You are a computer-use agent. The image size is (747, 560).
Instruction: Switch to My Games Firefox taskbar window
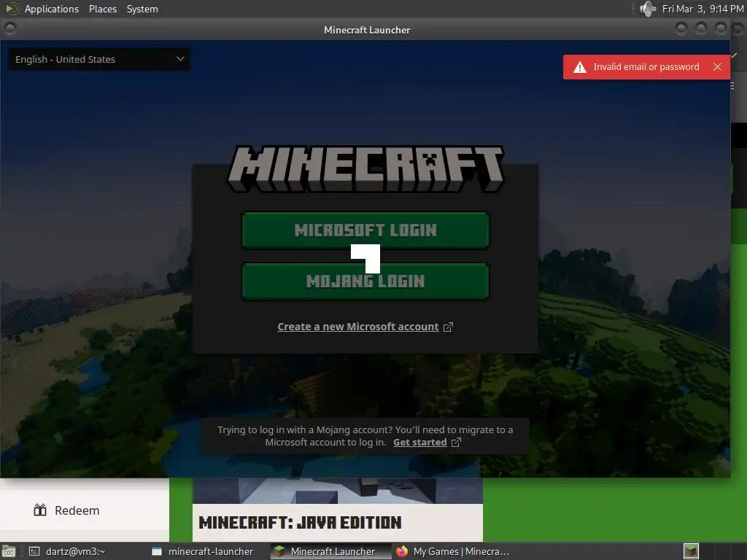(x=454, y=551)
